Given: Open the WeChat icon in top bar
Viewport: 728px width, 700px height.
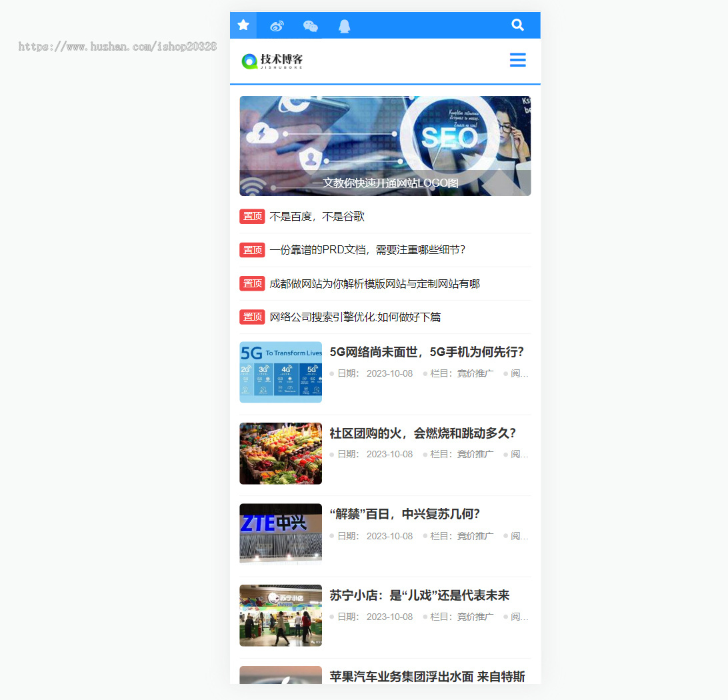Looking at the screenshot, I should 310,26.
